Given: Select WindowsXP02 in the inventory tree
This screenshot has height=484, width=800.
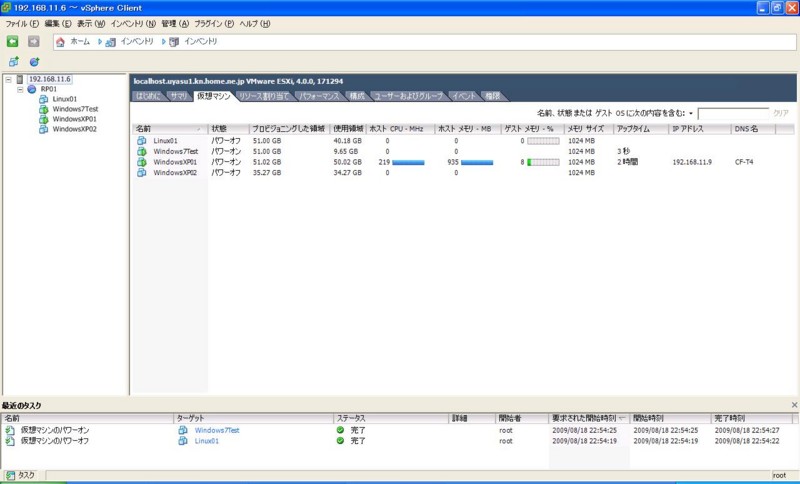Looking at the screenshot, I should (x=74, y=129).
